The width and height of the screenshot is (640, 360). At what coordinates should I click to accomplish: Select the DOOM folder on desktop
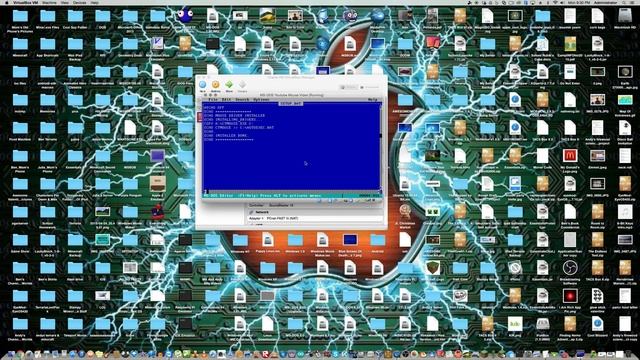405,44
